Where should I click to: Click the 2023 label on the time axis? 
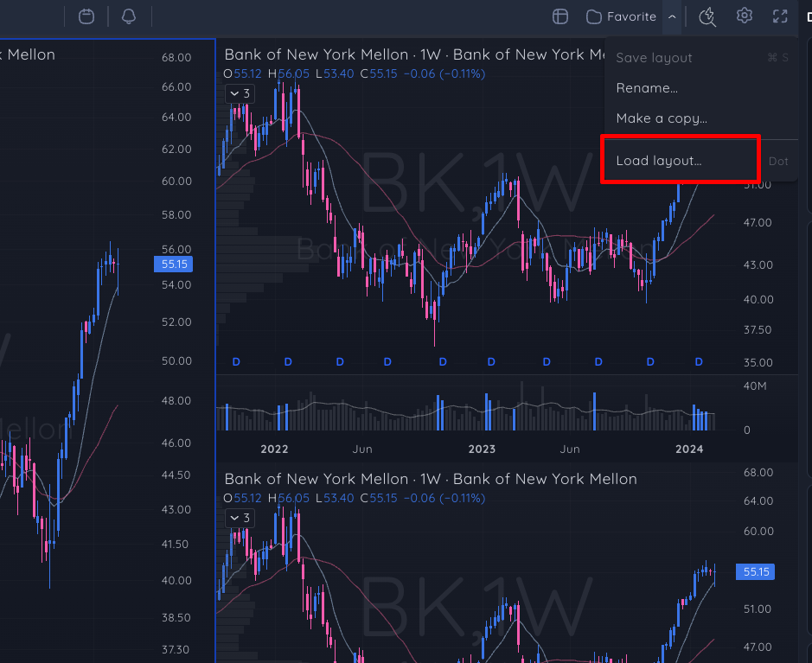pyautogui.click(x=483, y=449)
